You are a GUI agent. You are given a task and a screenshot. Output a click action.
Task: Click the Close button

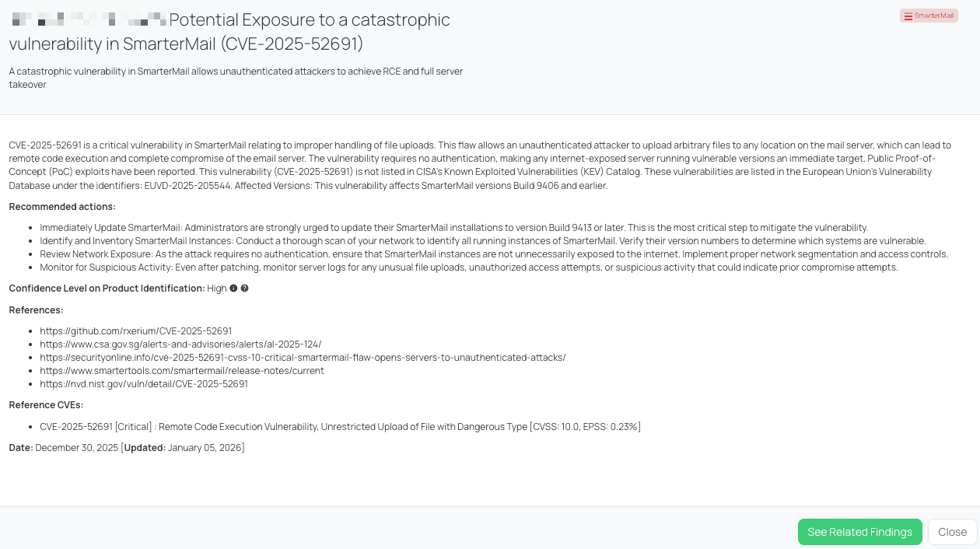click(951, 532)
